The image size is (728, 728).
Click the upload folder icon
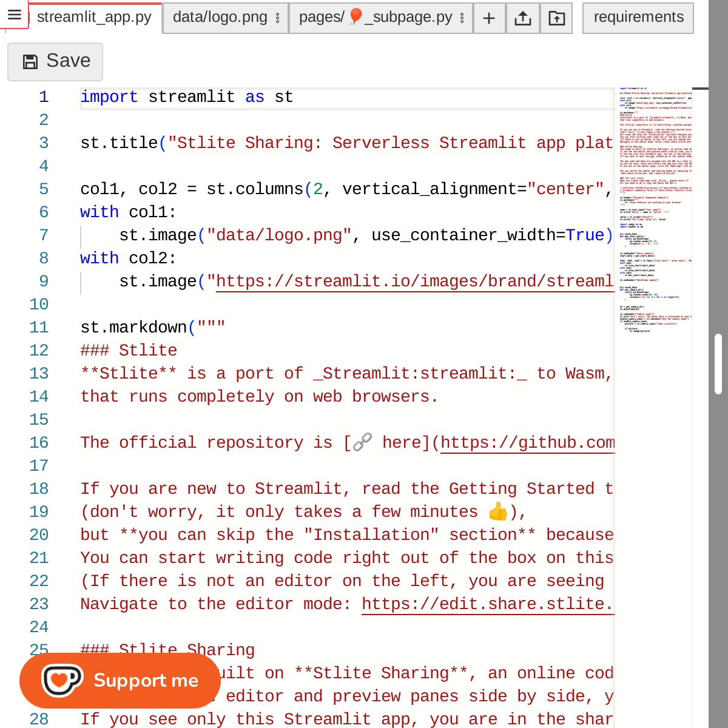556,18
